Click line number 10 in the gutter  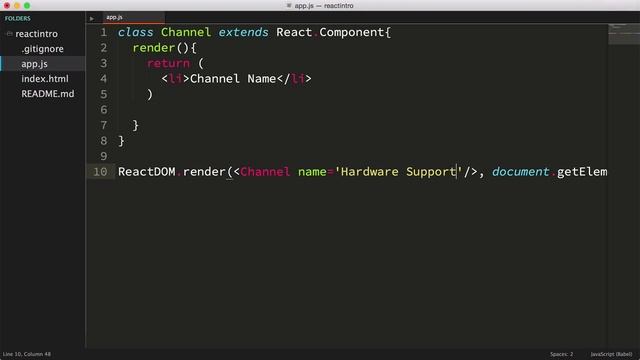[x=100, y=172]
